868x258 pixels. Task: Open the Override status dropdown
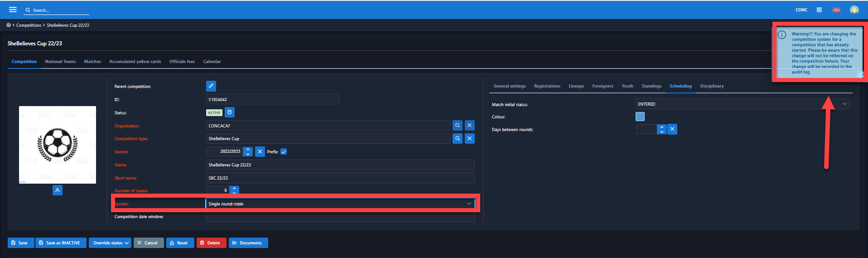(x=110, y=243)
